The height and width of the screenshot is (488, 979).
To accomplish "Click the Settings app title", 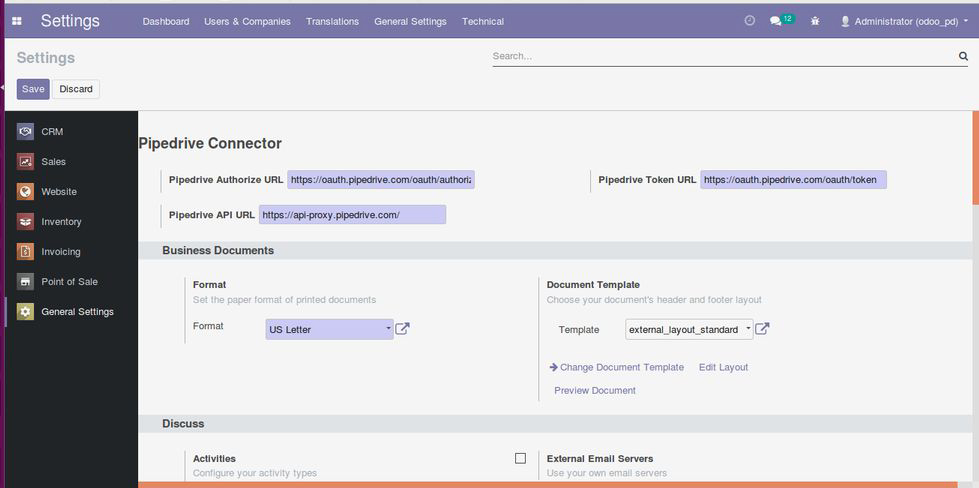I will click(70, 21).
